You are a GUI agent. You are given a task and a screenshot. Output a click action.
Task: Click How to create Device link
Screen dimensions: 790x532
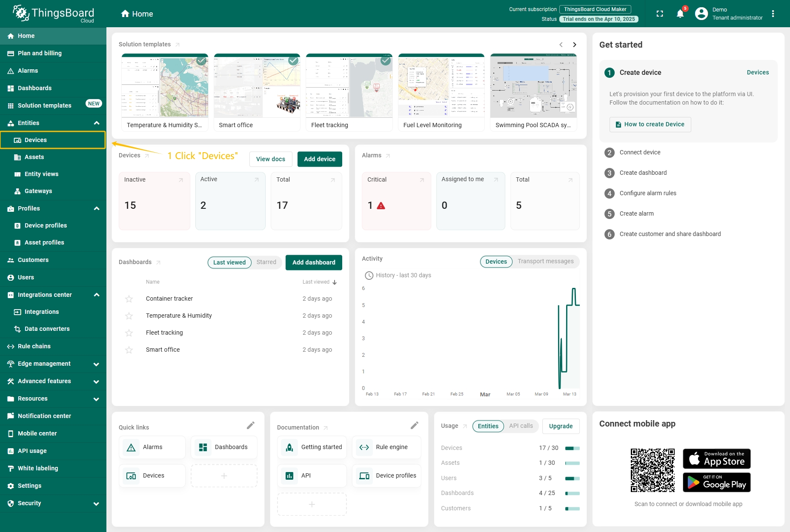(650, 125)
